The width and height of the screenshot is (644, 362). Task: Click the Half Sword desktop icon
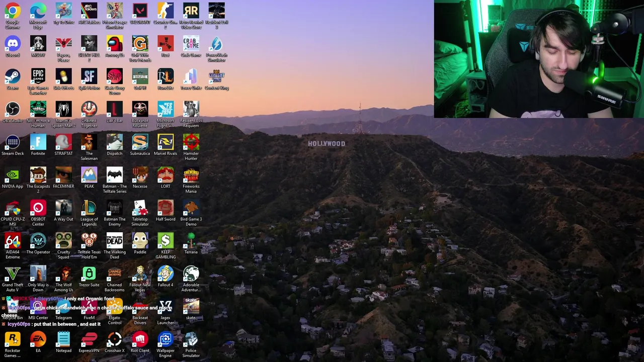click(x=166, y=208)
